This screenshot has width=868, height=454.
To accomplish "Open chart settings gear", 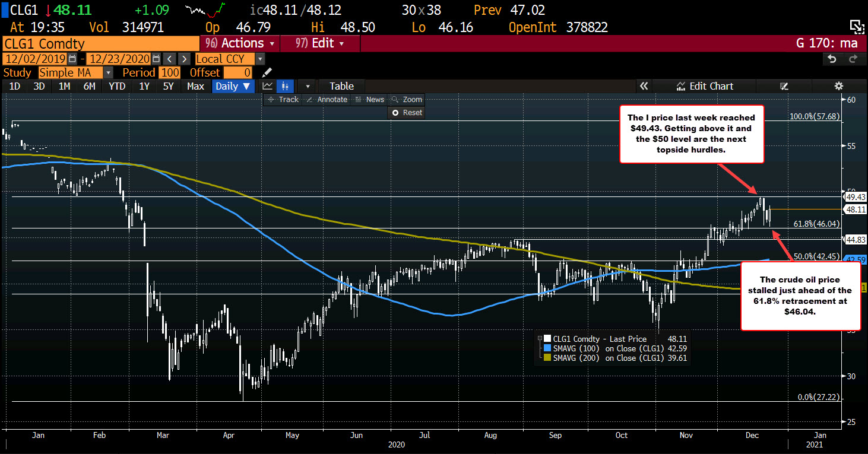I will (838, 86).
